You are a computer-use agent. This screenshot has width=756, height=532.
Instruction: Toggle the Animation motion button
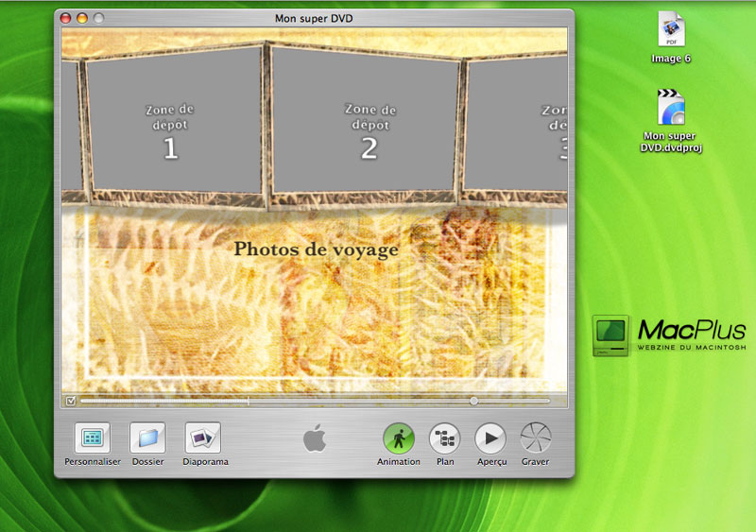(398, 438)
